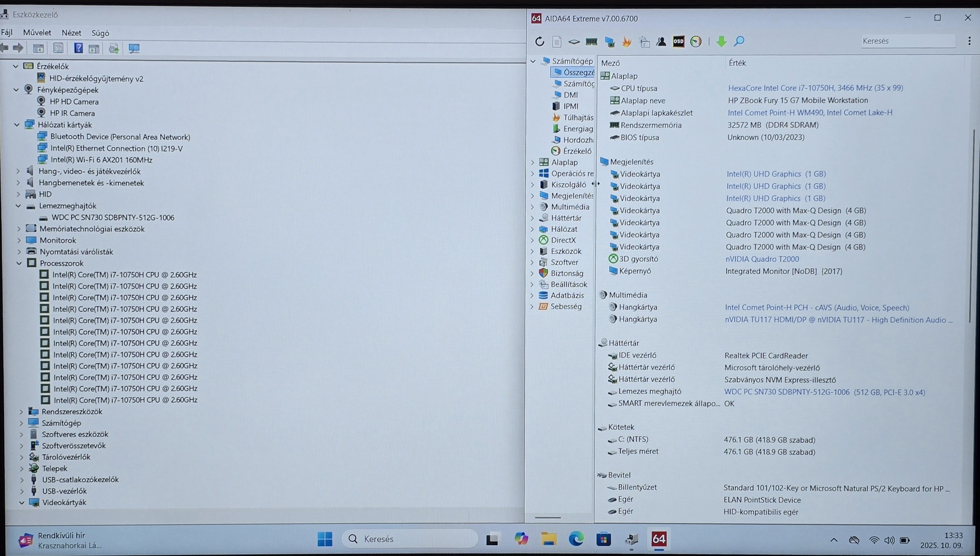Open Microsoft Edge from the taskbar
This screenshot has height=556, width=980.
point(576,539)
